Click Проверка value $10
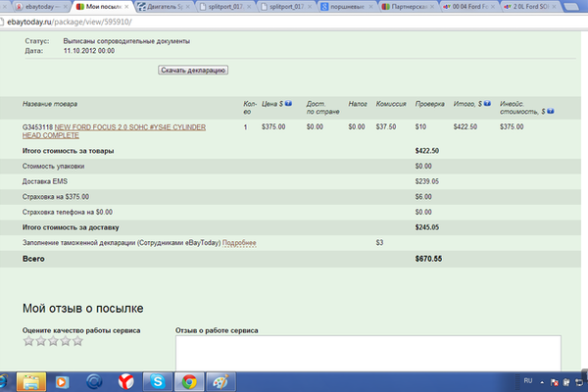This screenshot has height=392, width=588. click(x=420, y=126)
